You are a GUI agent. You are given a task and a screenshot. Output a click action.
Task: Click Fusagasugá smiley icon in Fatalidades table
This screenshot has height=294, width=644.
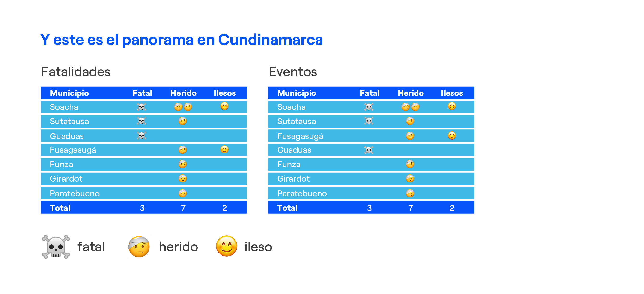pyautogui.click(x=225, y=149)
